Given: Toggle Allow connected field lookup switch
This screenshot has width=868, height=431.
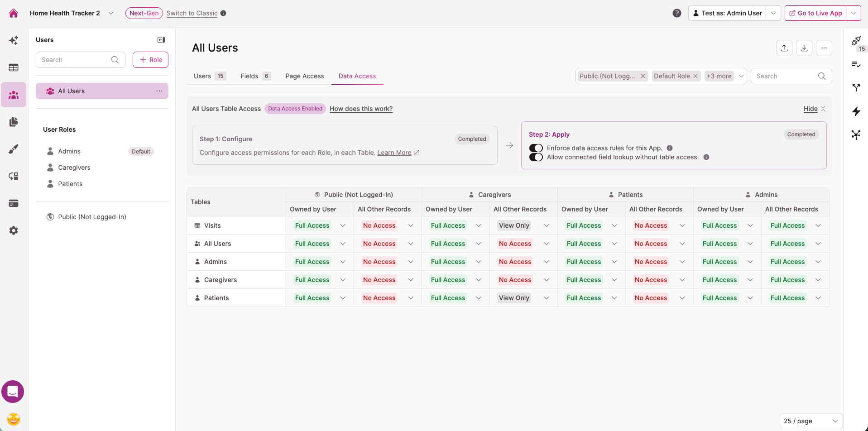Looking at the screenshot, I should (x=536, y=157).
